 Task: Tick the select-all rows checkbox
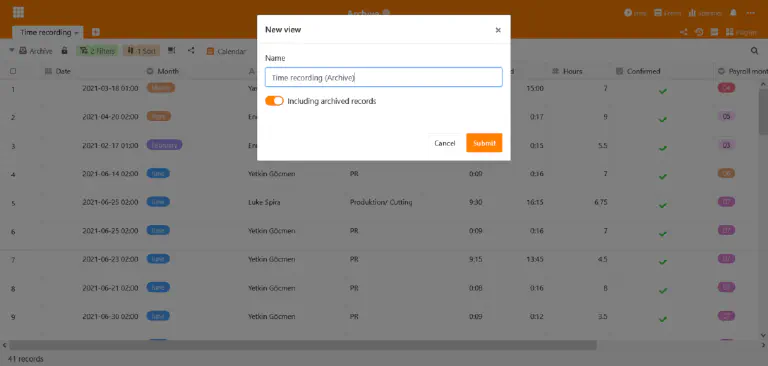coord(13,71)
